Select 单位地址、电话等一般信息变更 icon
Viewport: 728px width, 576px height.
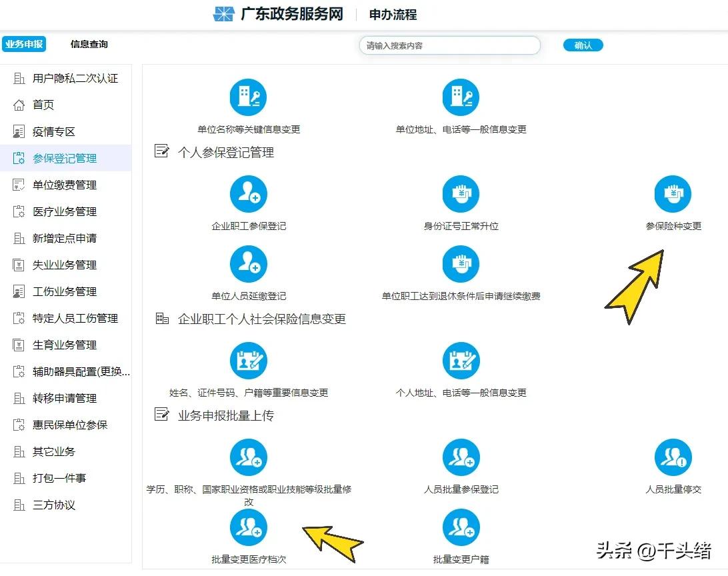pyautogui.click(x=461, y=97)
